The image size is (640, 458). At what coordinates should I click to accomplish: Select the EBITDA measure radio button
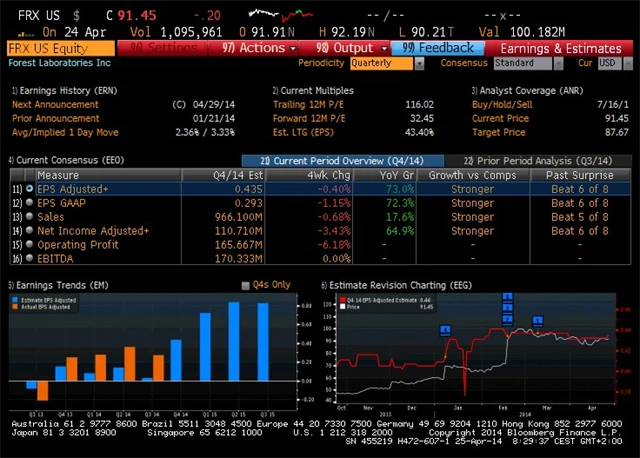coord(29,258)
